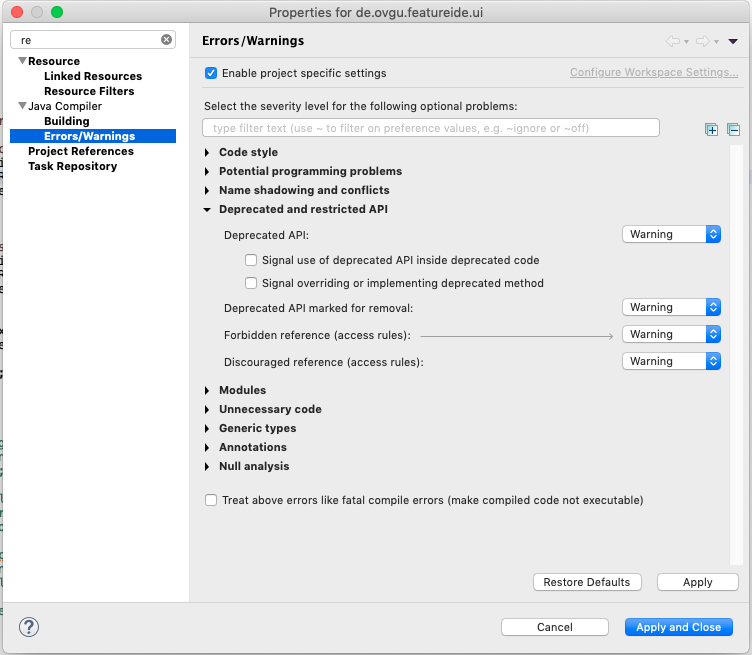This screenshot has height=655, width=752.
Task: Select Building under Java Compiler
Action: pyautogui.click(x=67, y=121)
